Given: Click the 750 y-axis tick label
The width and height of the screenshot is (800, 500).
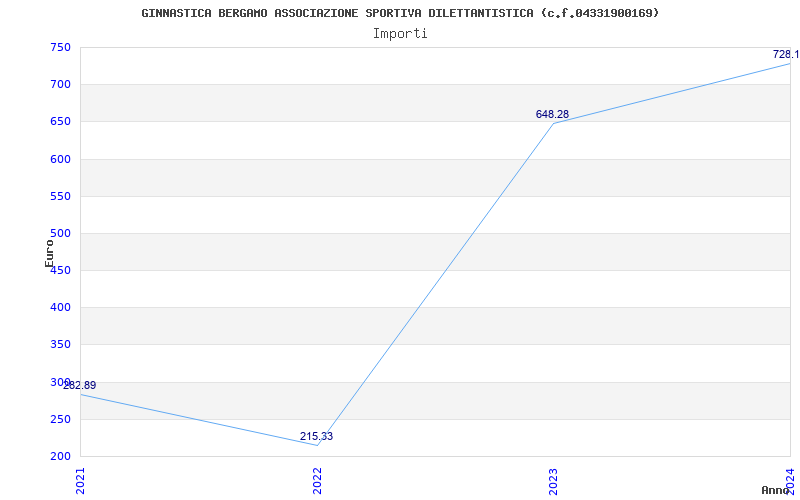Looking at the screenshot, I should click(x=60, y=47).
